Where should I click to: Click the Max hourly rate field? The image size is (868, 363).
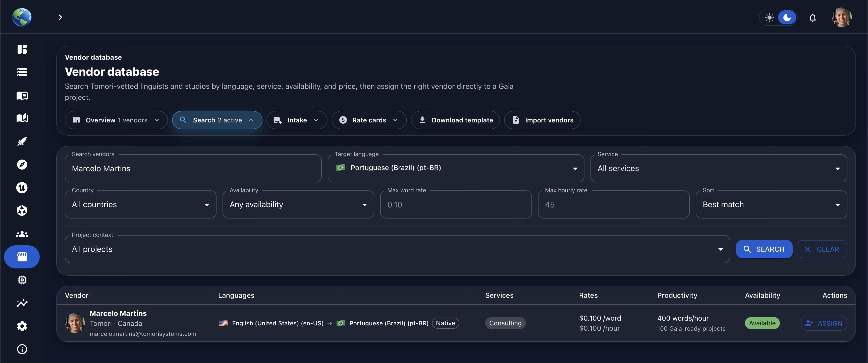click(614, 204)
